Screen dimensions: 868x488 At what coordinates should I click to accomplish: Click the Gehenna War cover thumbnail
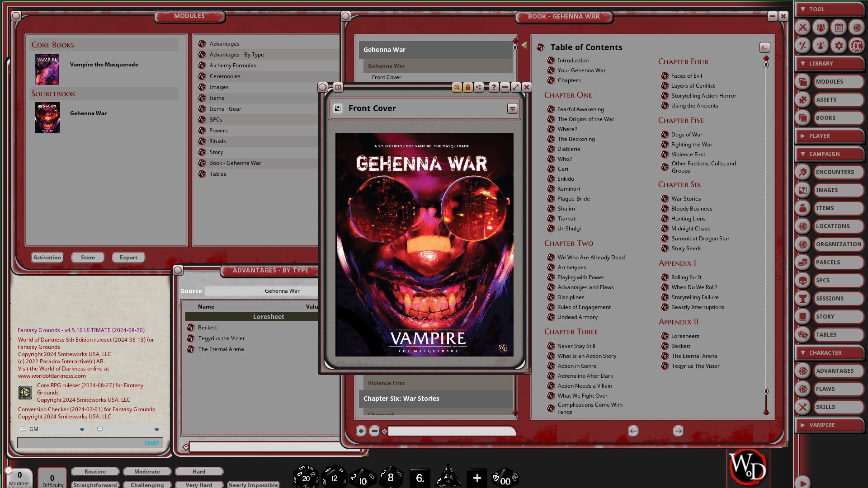point(47,118)
